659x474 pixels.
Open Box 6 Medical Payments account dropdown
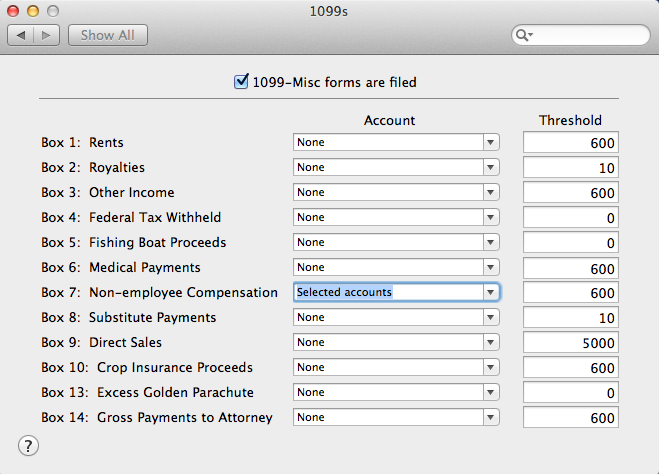coord(396,267)
